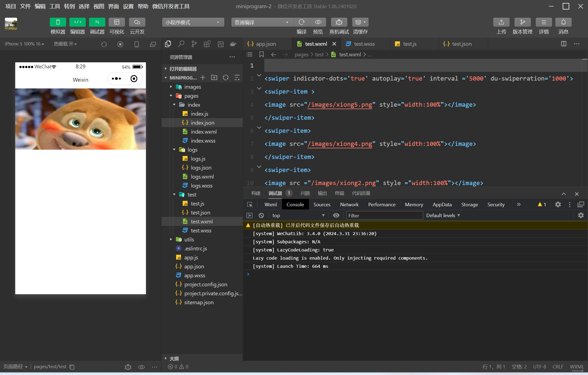The height and width of the screenshot is (375, 588).
Task: Open the extensions icon in sidebar
Action: pyautogui.click(x=207, y=44)
